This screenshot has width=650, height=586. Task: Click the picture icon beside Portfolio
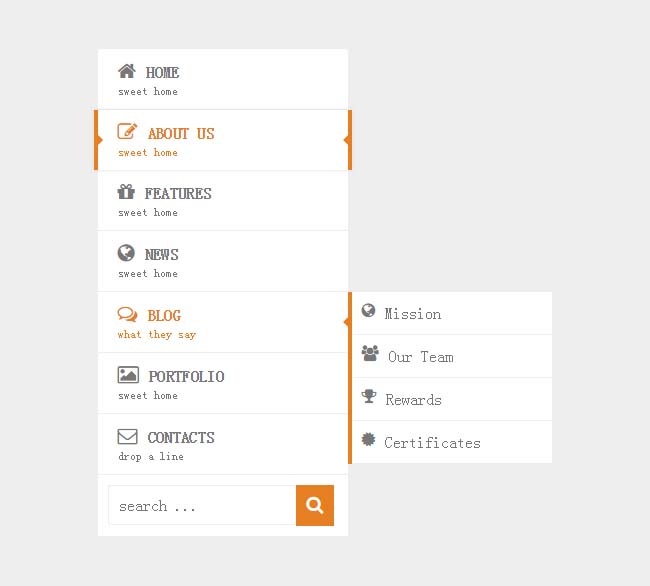click(x=128, y=375)
